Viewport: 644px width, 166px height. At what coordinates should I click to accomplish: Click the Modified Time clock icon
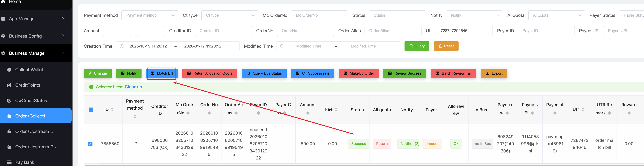(282, 46)
